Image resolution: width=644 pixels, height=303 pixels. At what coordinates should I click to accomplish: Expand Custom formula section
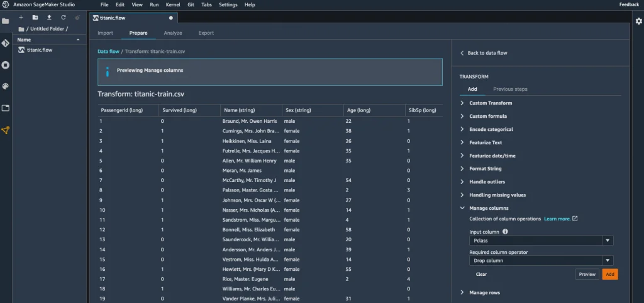tap(488, 116)
